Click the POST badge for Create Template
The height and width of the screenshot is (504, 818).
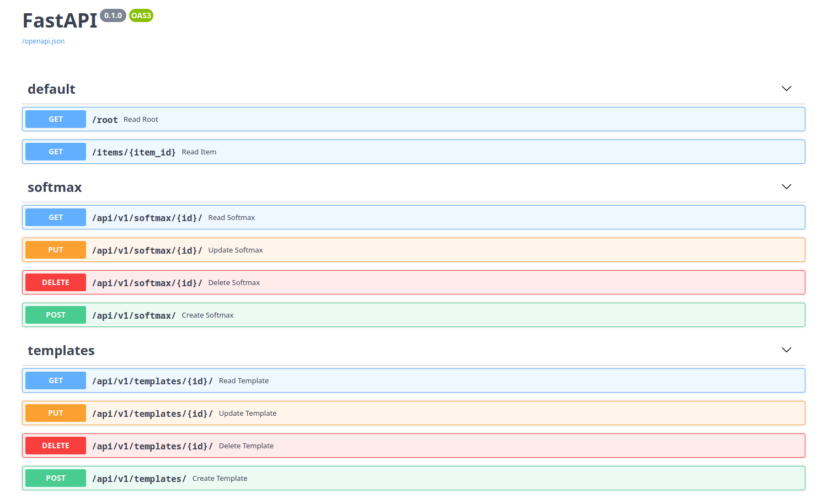[x=55, y=478]
